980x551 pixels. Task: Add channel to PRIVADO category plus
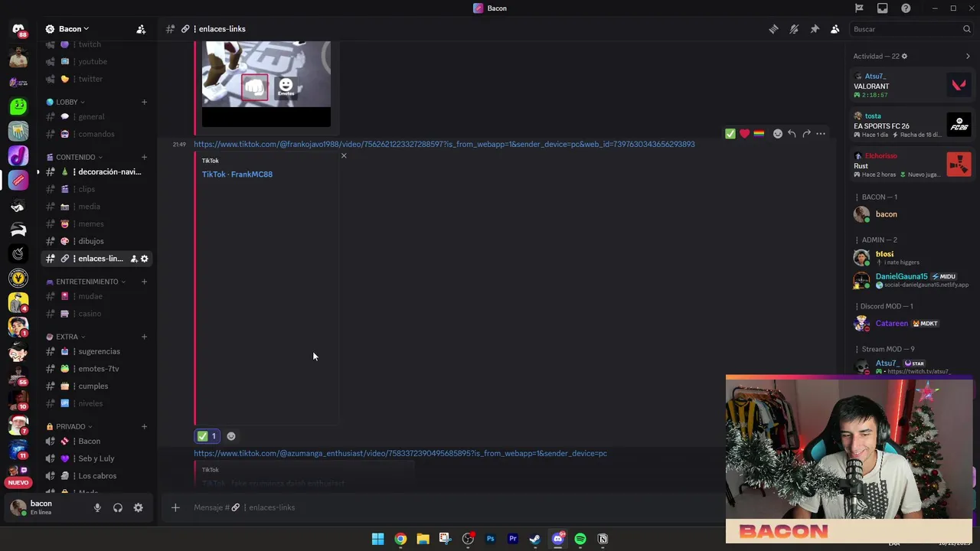[x=144, y=426]
